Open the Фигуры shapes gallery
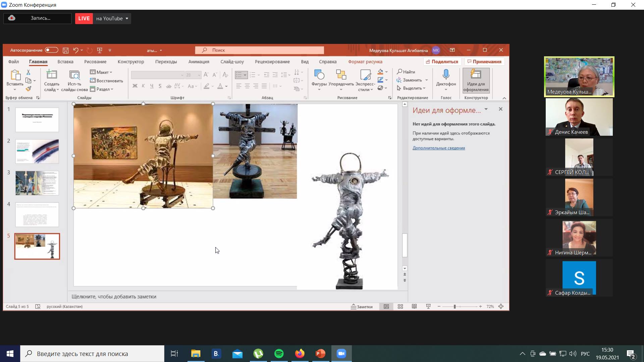 click(319, 80)
